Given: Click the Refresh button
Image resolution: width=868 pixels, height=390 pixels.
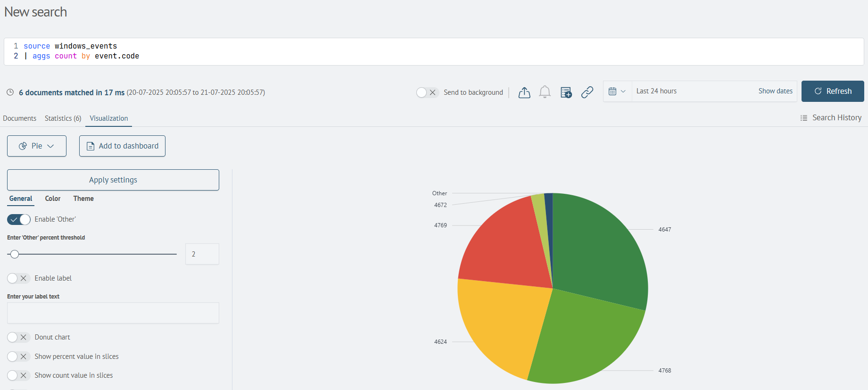Looking at the screenshot, I should (x=833, y=91).
